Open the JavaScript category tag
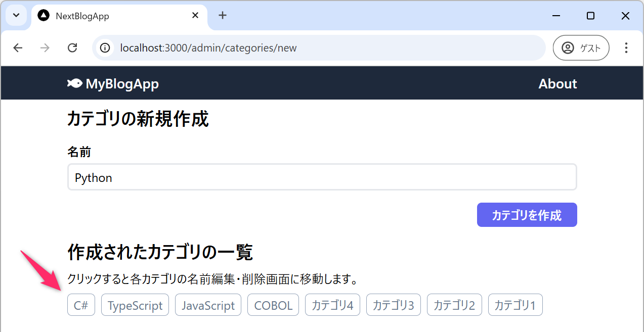644x332 pixels. [208, 305]
